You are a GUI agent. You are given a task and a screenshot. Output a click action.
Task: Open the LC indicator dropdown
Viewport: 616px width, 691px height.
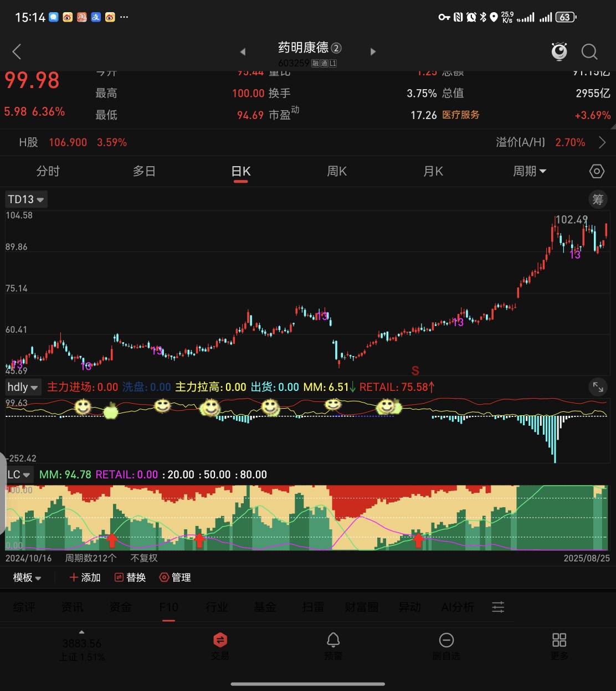pyautogui.click(x=19, y=475)
